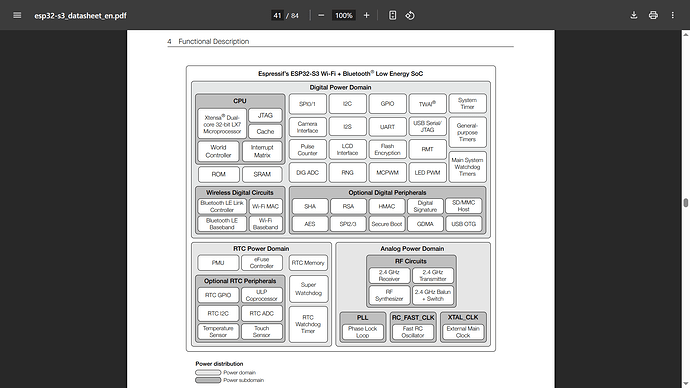The width and height of the screenshot is (690, 388).
Task: Click the 'SRAM' box
Action: coord(262,174)
